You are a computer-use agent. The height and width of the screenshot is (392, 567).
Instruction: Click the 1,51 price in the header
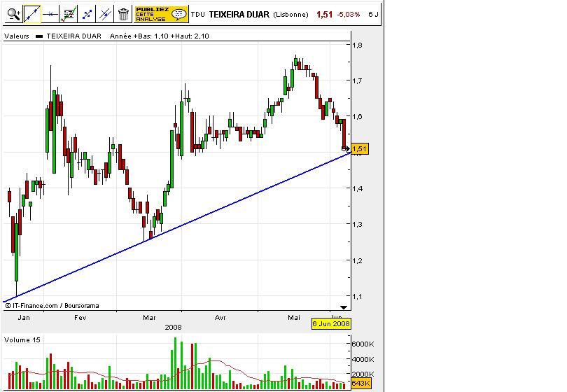click(x=324, y=15)
